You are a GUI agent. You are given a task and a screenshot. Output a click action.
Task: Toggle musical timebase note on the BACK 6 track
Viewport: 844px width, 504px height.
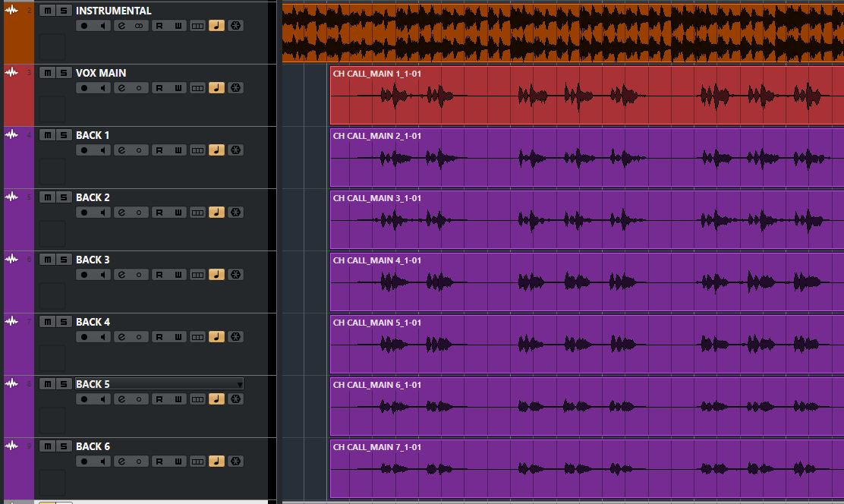coord(216,461)
